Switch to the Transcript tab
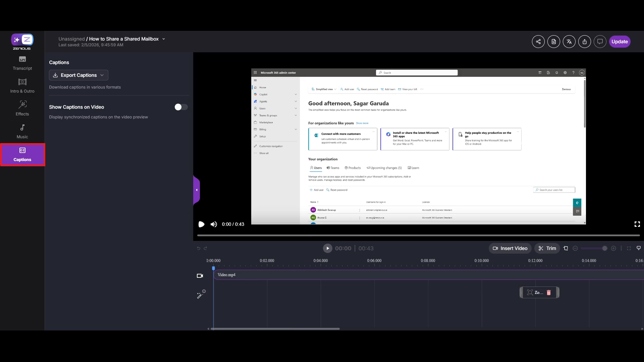 coord(22,63)
